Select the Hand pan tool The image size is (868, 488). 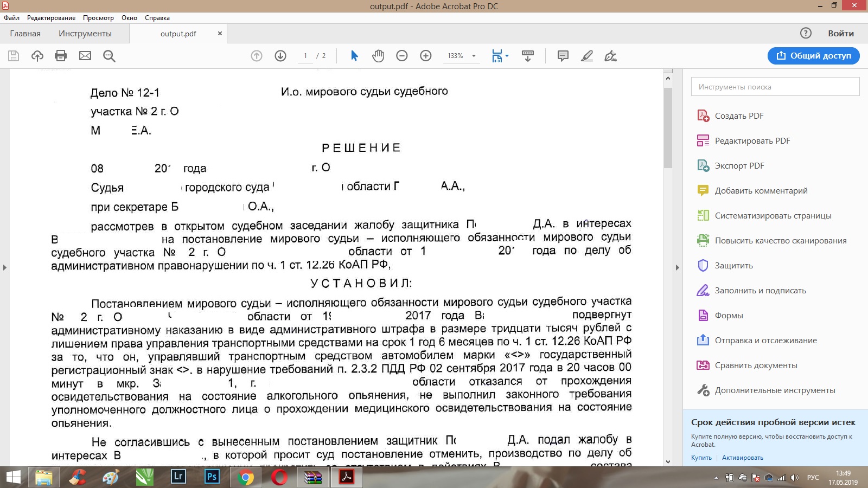(378, 56)
